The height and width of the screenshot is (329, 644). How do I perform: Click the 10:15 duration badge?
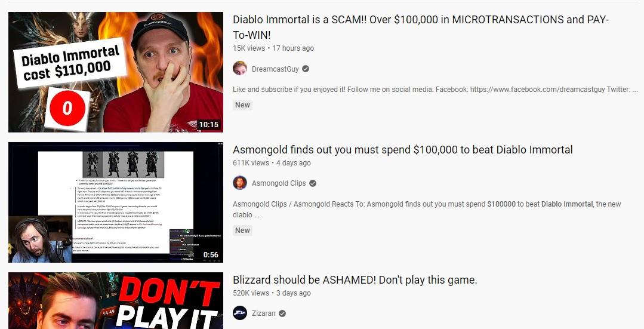pos(209,124)
